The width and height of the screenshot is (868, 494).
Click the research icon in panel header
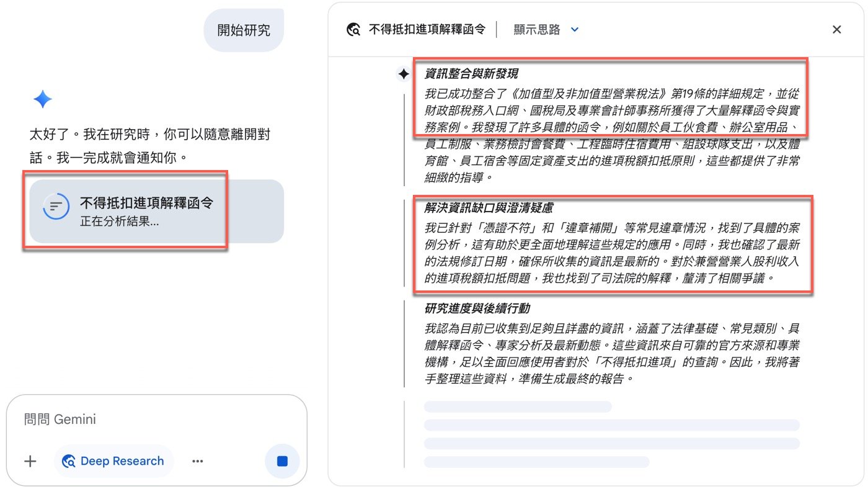(x=354, y=29)
